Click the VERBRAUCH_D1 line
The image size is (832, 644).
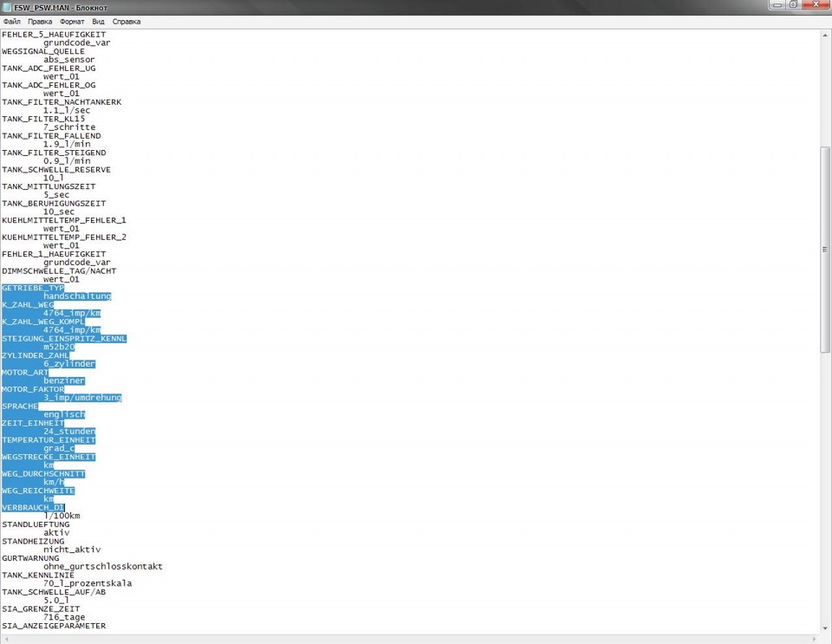pyautogui.click(x=33, y=508)
